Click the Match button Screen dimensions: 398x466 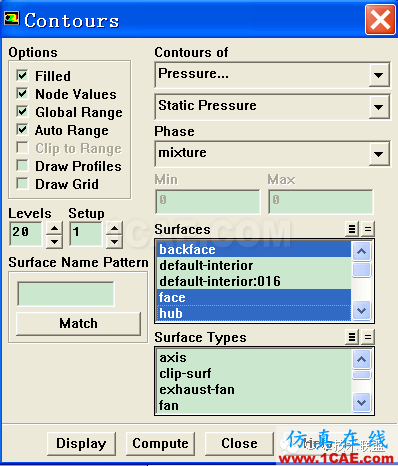tap(78, 323)
